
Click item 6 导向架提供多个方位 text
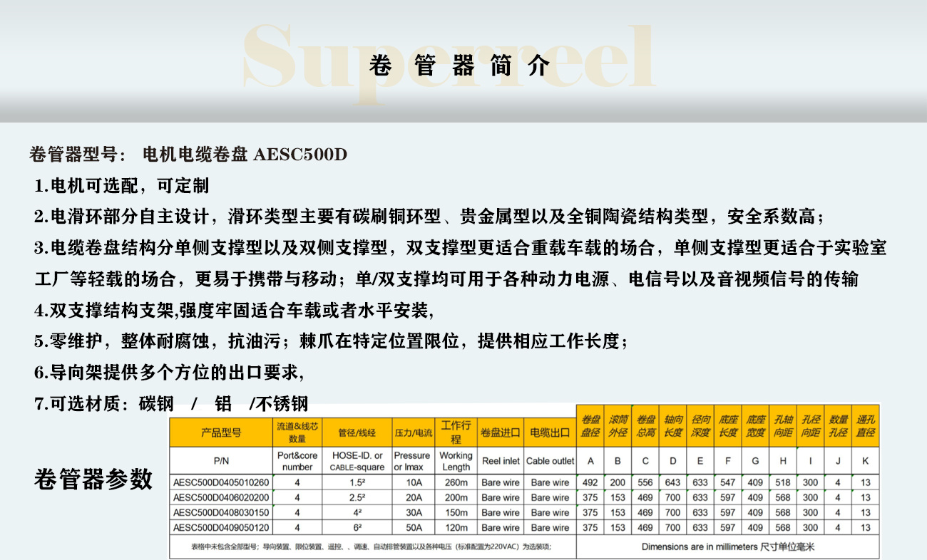tap(169, 372)
